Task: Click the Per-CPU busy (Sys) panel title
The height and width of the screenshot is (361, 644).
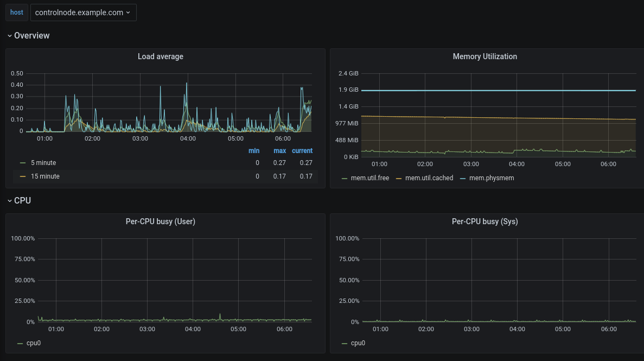Action: point(484,221)
